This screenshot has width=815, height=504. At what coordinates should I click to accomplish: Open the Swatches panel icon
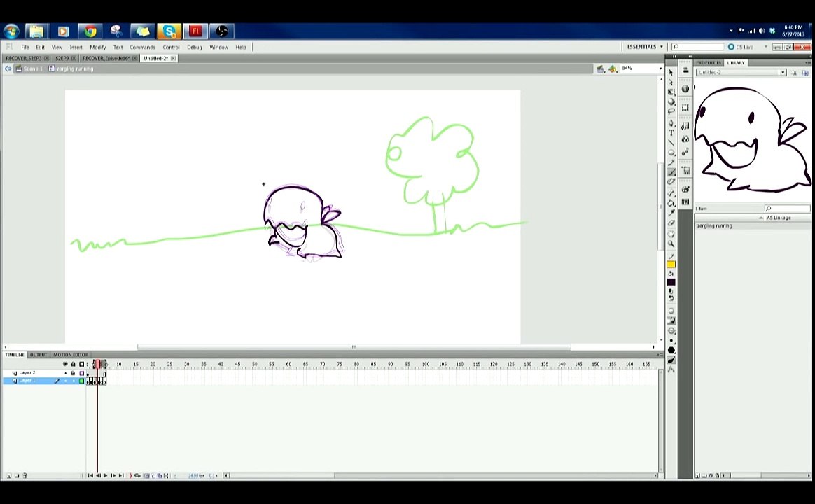click(685, 202)
